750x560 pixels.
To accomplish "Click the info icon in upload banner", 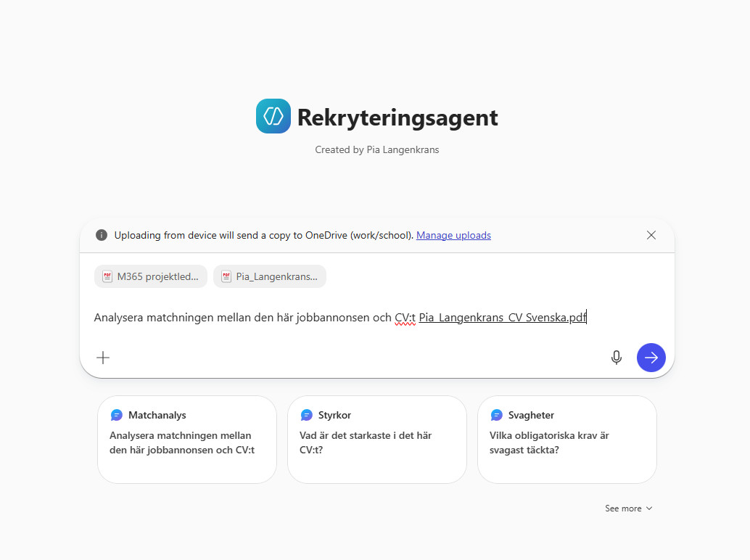I will tap(102, 235).
